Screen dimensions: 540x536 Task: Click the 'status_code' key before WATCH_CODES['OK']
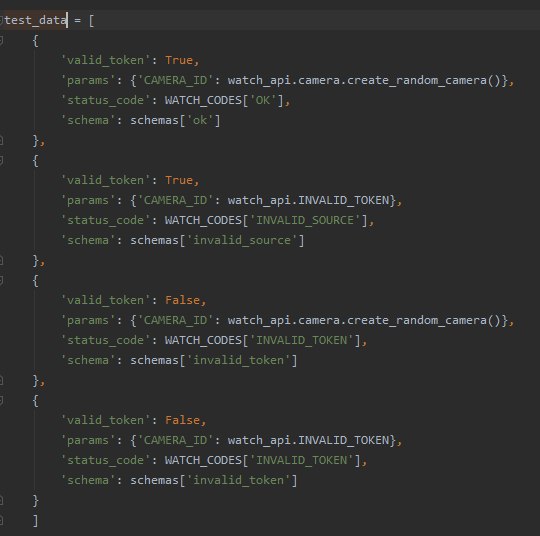(x=105, y=100)
